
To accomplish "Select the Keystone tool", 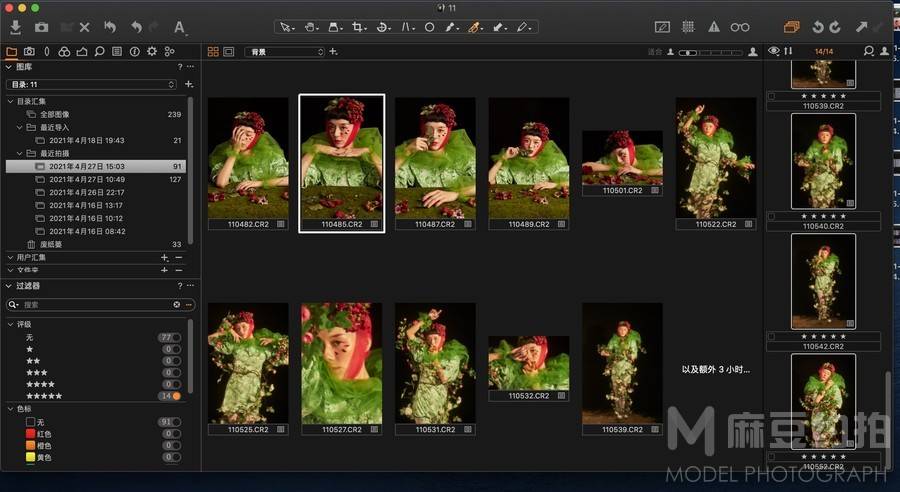I will (407, 27).
